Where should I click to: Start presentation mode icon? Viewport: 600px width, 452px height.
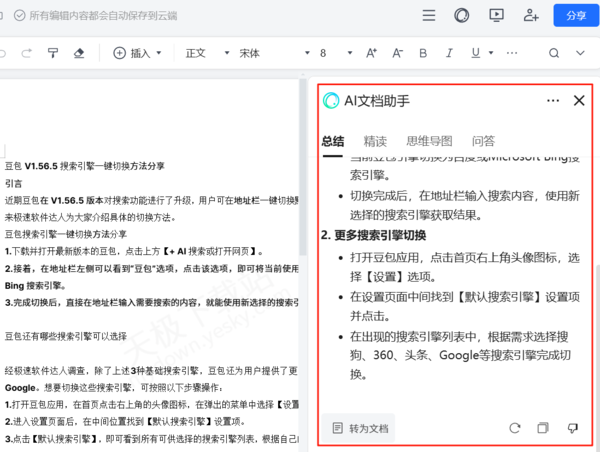(496, 15)
